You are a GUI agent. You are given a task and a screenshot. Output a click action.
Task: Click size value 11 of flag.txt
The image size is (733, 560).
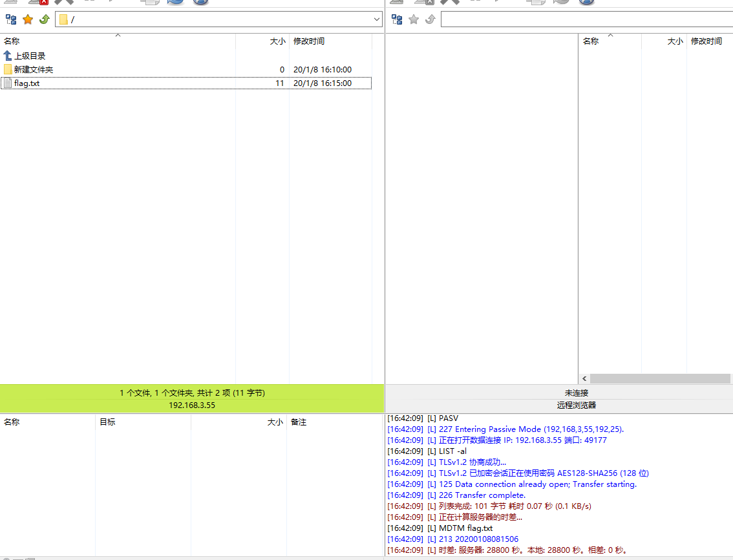(279, 83)
